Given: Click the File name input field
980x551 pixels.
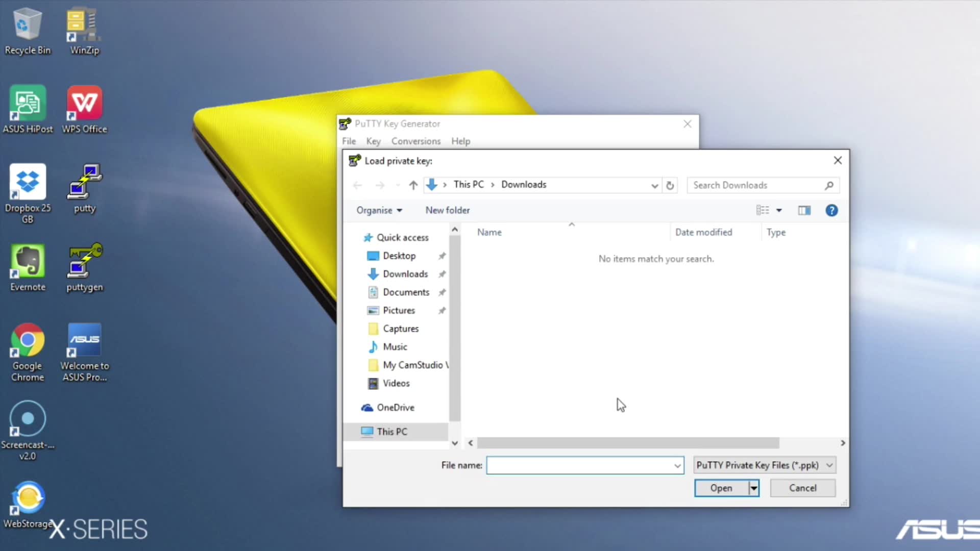Looking at the screenshot, I should 579,465.
